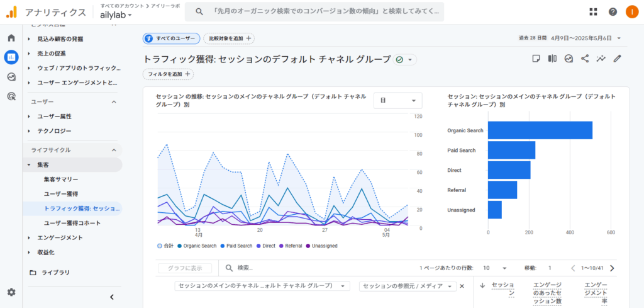Expand 収益化
Viewport: 644px width, 308px height.
click(29, 252)
